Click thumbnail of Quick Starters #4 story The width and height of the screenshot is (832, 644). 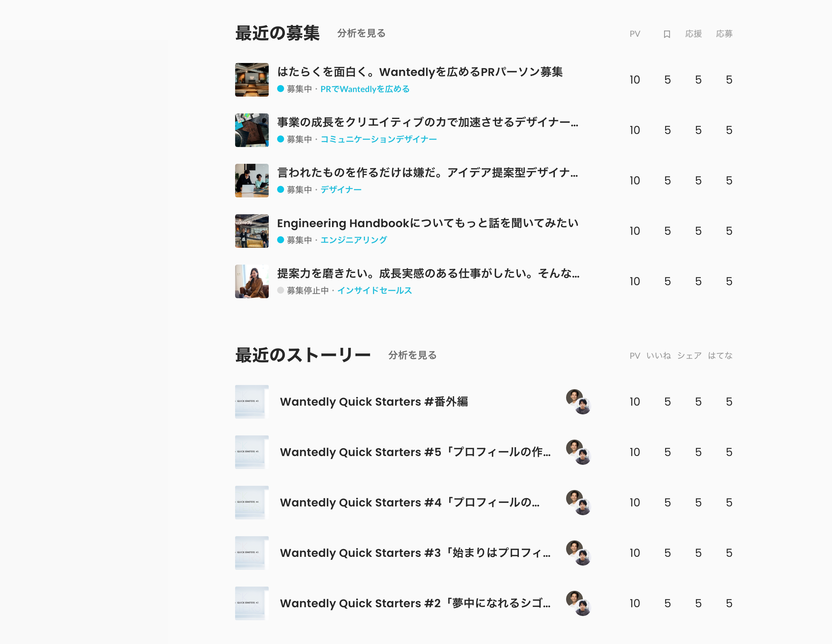point(252,502)
